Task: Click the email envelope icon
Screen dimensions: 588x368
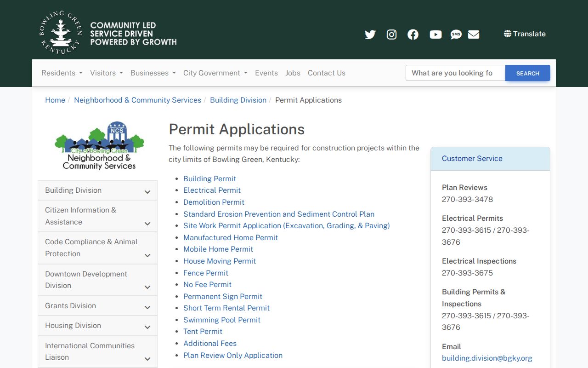Action: click(x=474, y=34)
